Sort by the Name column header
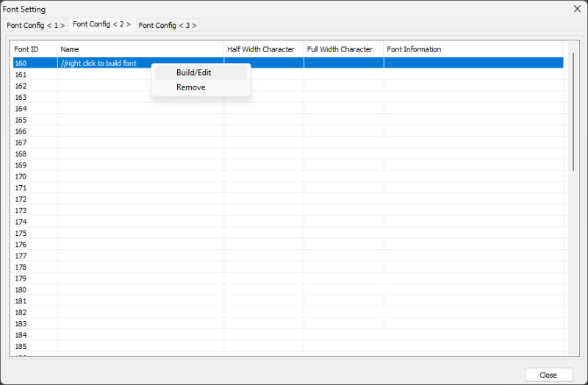 tap(140, 49)
